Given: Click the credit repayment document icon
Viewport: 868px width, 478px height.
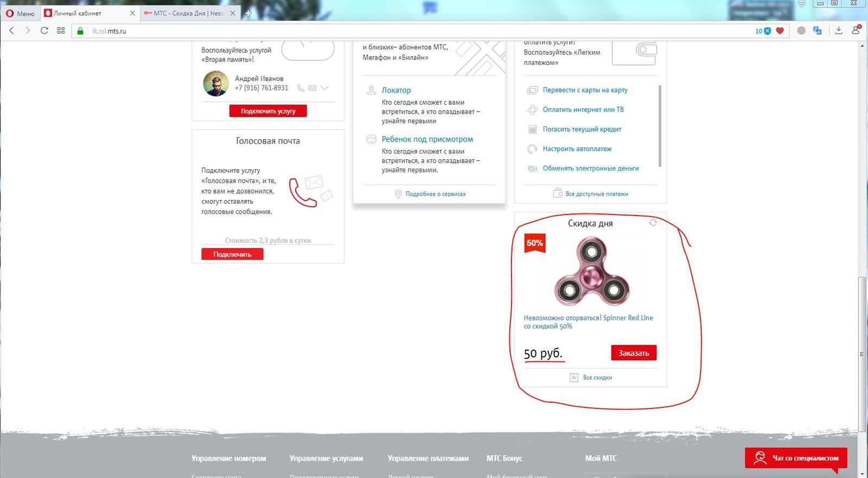Looking at the screenshot, I should tap(533, 129).
